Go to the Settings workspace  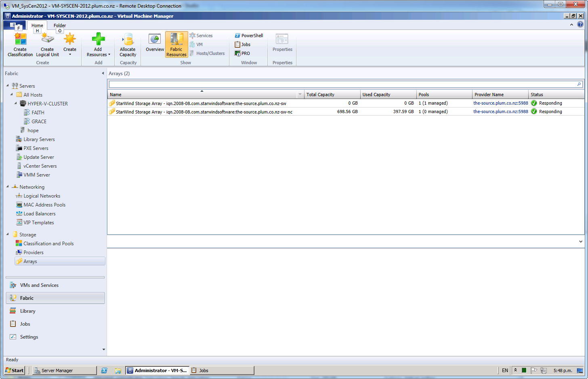[x=55, y=337]
